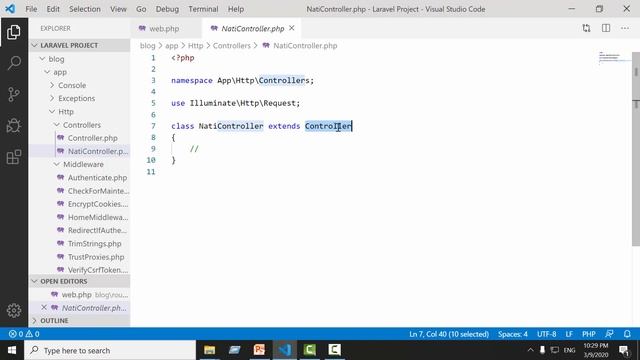Image resolution: width=640 pixels, height=360 pixels.
Task: Click the VS Code logo in title bar
Action: [10, 9]
